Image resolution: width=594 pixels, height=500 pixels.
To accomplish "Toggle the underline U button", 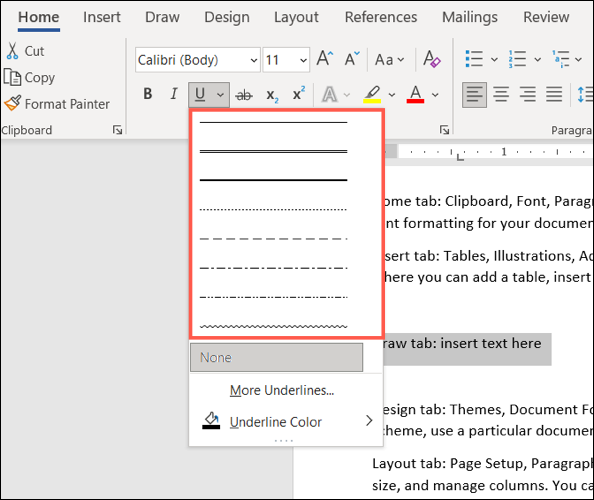I will click(x=200, y=95).
